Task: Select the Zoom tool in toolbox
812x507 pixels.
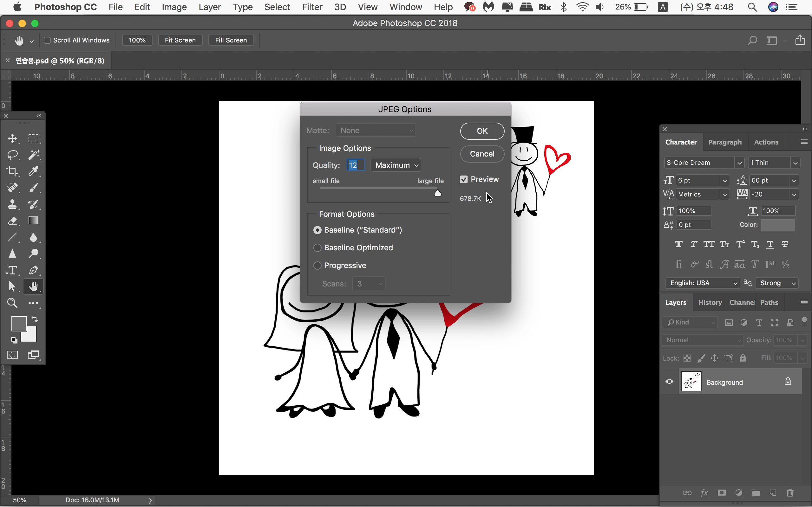Action: [x=12, y=303]
